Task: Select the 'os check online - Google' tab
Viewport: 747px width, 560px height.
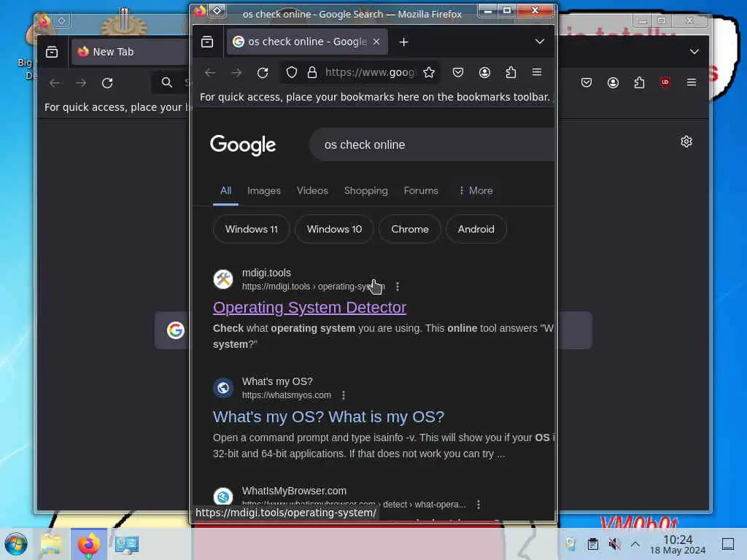Action: 307,42
